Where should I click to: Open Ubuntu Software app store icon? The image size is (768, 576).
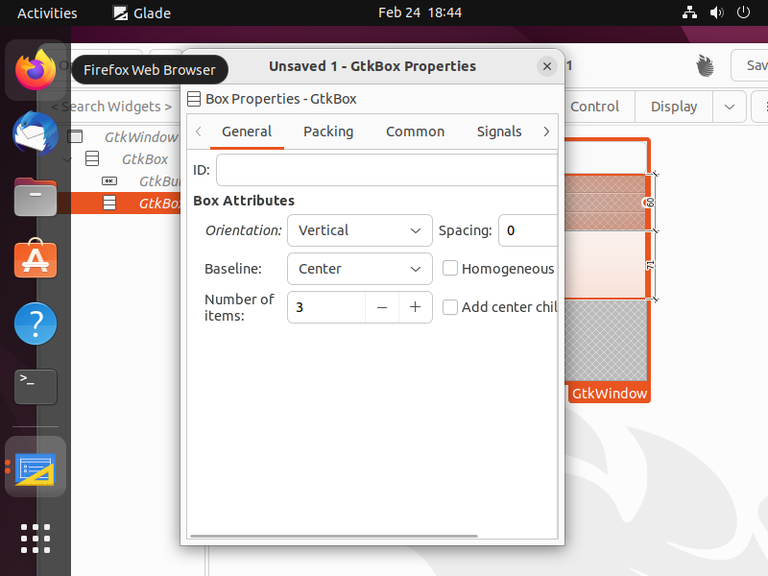35,258
